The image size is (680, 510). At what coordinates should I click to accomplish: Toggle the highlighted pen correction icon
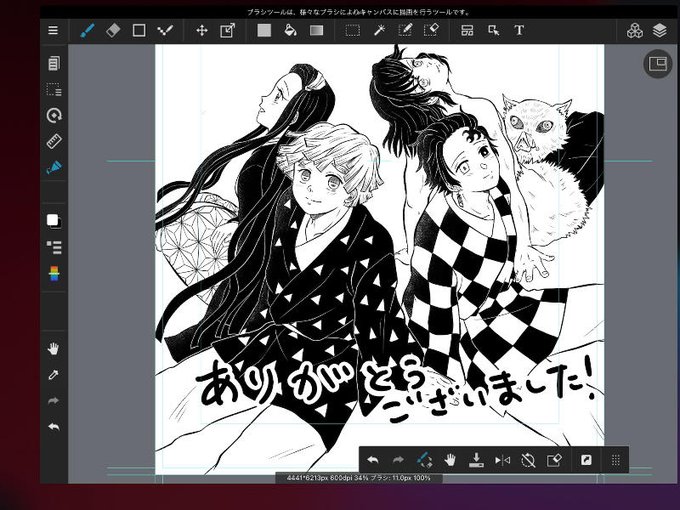click(x=54, y=167)
